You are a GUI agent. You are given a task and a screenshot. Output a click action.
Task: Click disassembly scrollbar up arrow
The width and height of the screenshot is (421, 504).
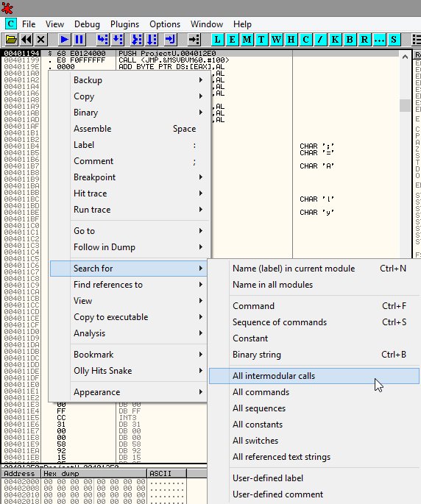tap(405, 57)
